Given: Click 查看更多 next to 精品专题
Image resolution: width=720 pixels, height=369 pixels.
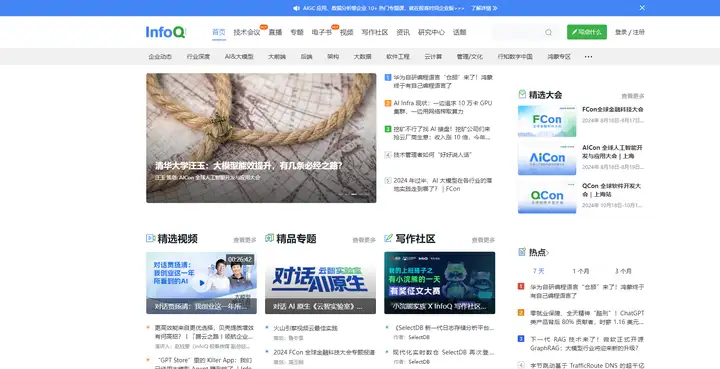Looking at the screenshot, I should click(364, 240).
